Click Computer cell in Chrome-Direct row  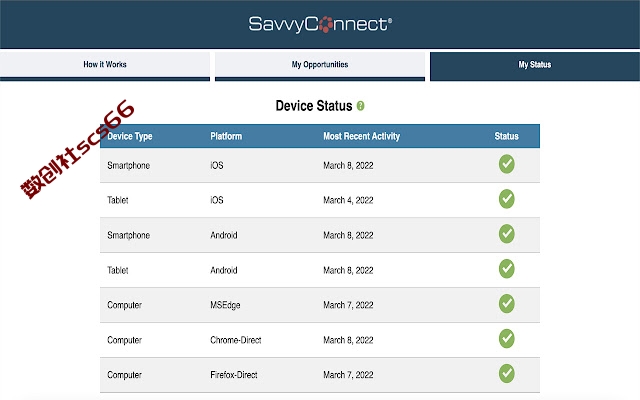pyautogui.click(x=124, y=340)
